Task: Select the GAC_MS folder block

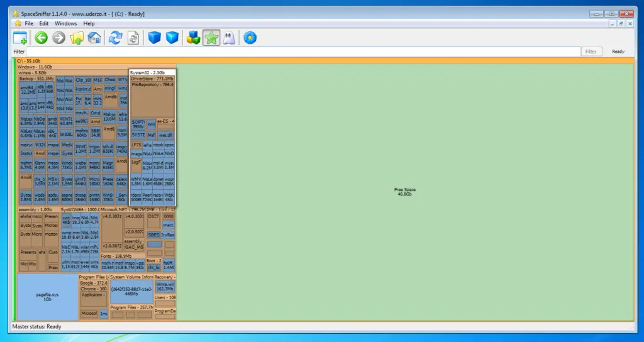Action: pos(134,247)
